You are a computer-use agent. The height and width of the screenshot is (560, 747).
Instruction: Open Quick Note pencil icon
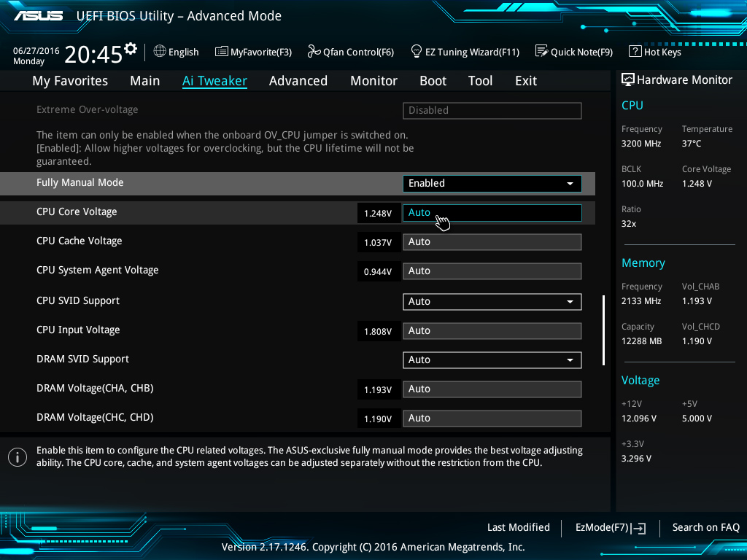pos(542,51)
